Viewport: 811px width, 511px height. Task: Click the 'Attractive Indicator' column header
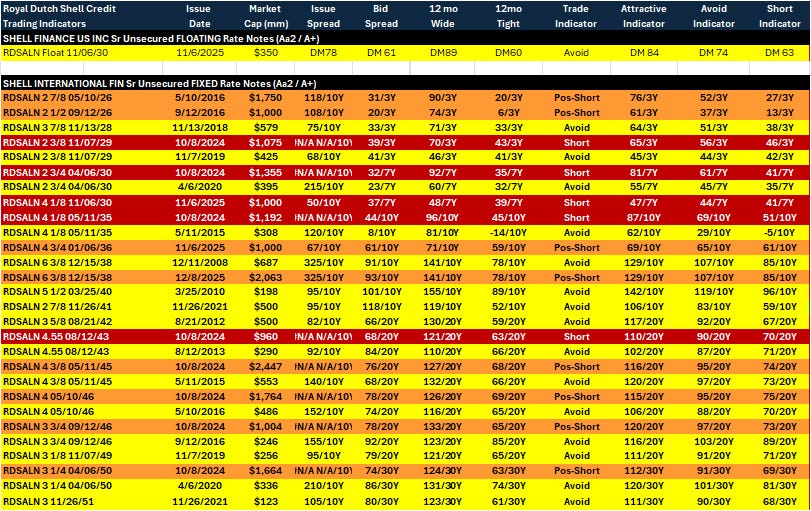pos(643,16)
